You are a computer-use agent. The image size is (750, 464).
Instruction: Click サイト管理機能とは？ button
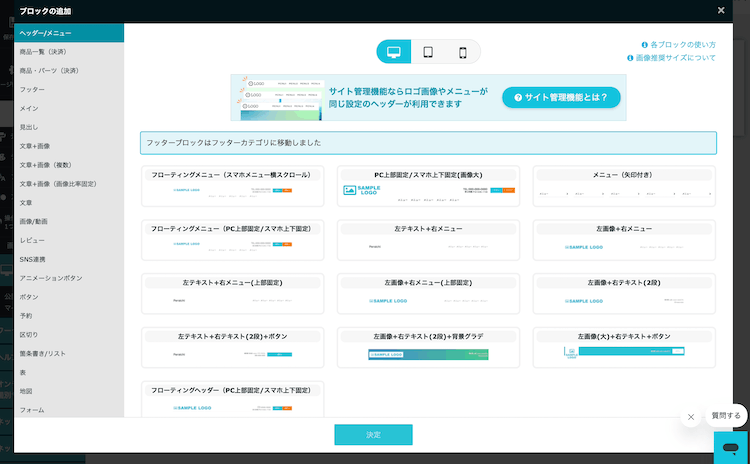pos(561,98)
